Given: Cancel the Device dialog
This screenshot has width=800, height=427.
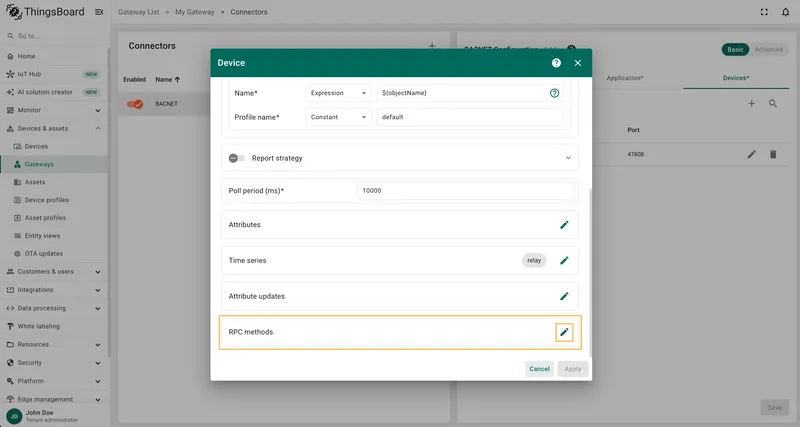Looking at the screenshot, I should [539, 369].
